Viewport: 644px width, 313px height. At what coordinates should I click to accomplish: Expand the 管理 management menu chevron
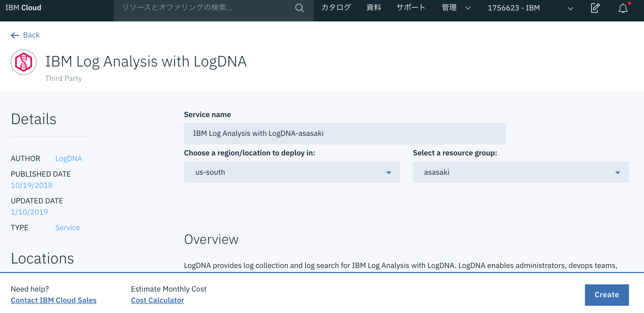[467, 8]
